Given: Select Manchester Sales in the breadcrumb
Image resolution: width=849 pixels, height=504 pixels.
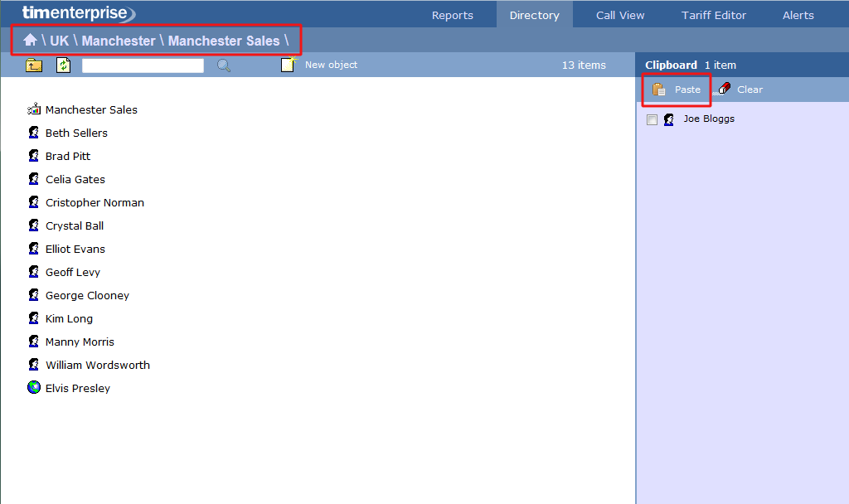Looking at the screenshot, I should pyautogui.click(x=224, y=41).
